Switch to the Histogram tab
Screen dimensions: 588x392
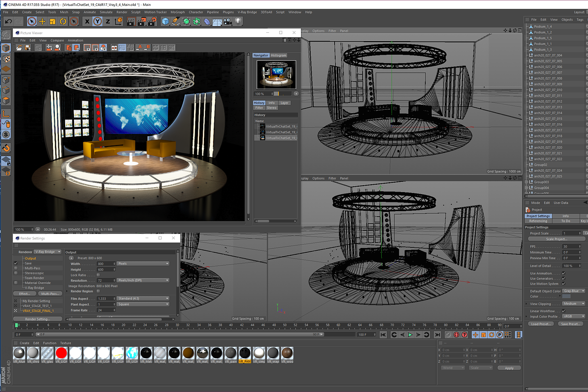(278, 55)
